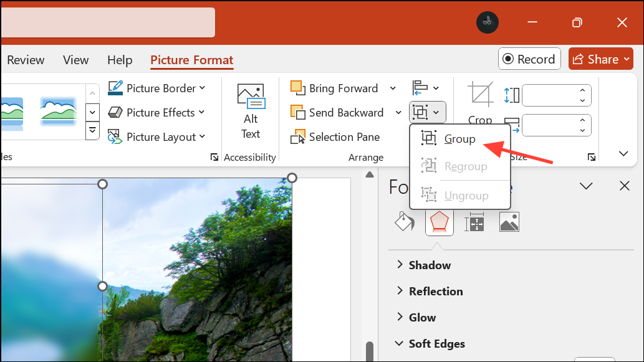This screenshot has height=362, width=644.
Task: Collapse the ribbon with the chevron
Action: coord(623,153)
